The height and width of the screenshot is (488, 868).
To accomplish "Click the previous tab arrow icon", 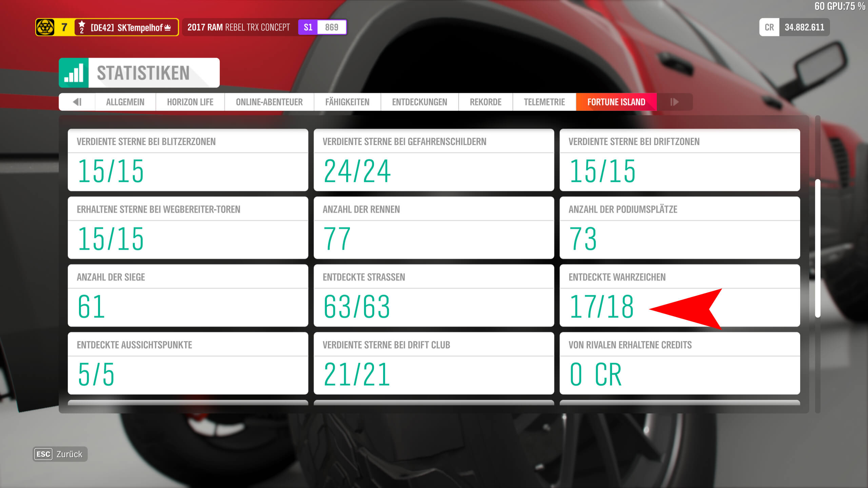I will (77, 102).
